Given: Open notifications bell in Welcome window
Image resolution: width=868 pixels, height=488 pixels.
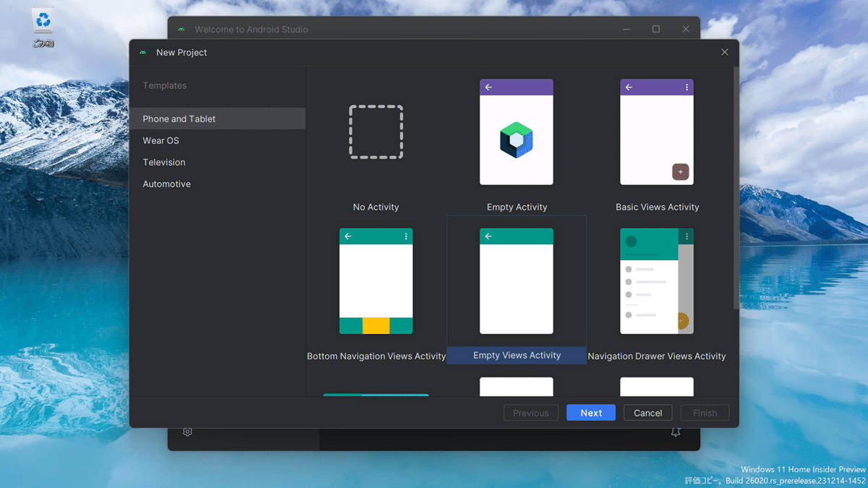Looking at the screenshot, I should click(676, 432).
